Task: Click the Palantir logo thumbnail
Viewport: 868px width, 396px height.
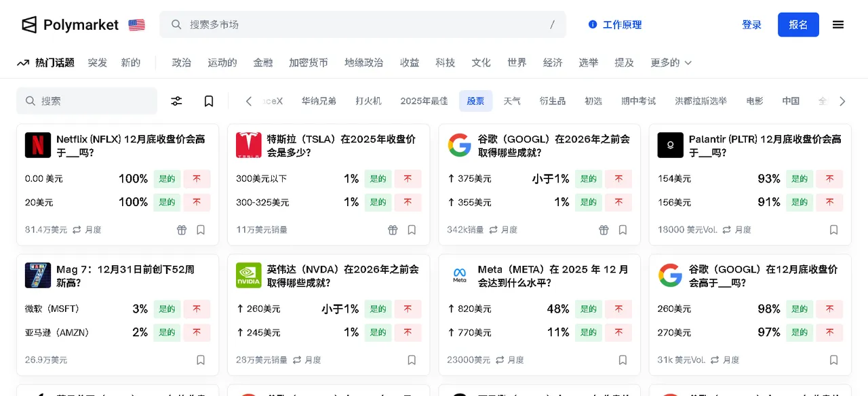Action: click(671, 145)
